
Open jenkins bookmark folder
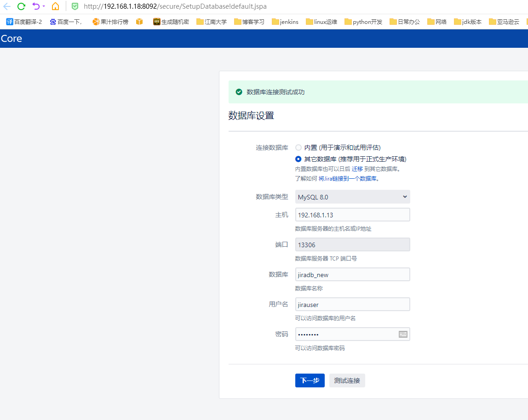tap(285, 22)
